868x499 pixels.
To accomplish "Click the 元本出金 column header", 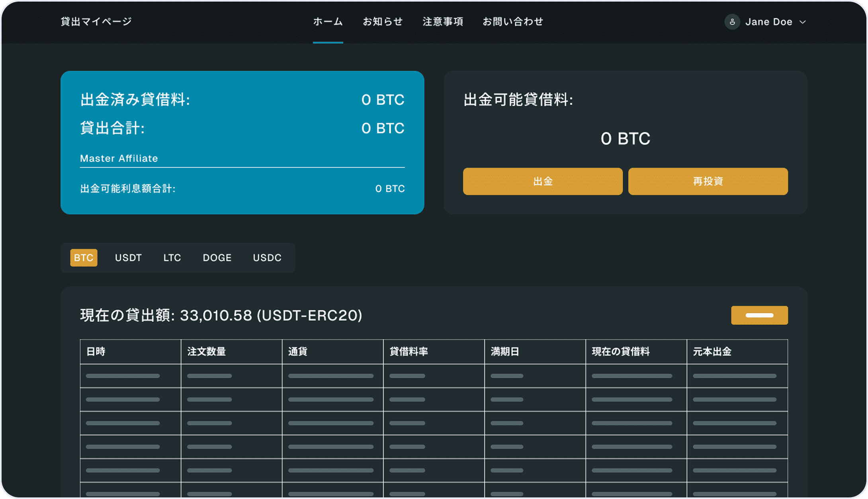I will tap(712, 352).
